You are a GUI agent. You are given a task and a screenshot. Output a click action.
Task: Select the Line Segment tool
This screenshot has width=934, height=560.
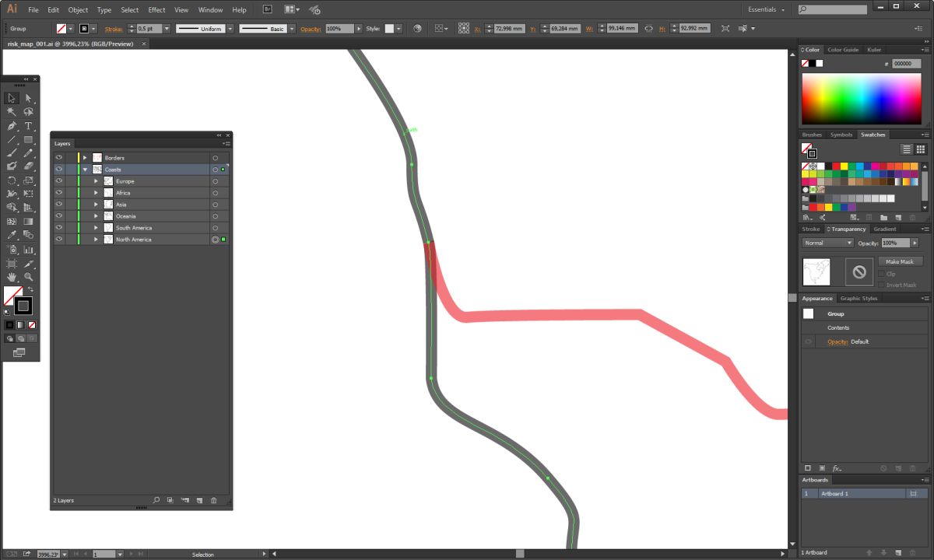click(12, 140)
